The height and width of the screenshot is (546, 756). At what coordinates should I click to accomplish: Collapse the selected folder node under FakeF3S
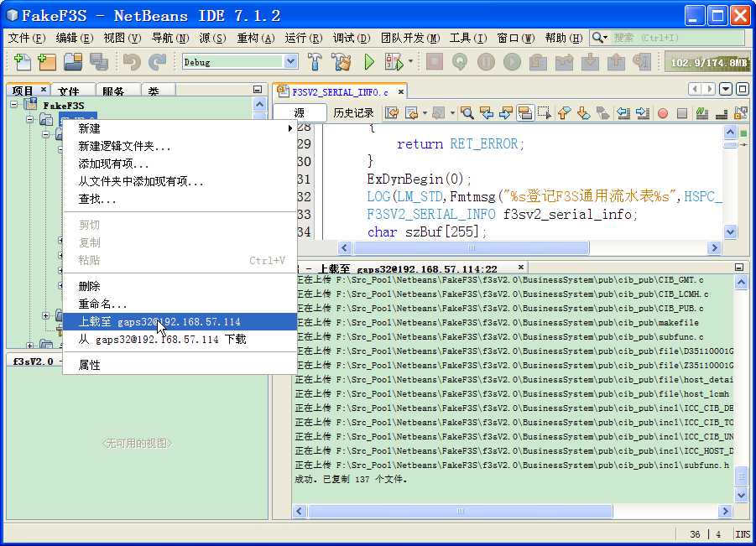(30, 118)
